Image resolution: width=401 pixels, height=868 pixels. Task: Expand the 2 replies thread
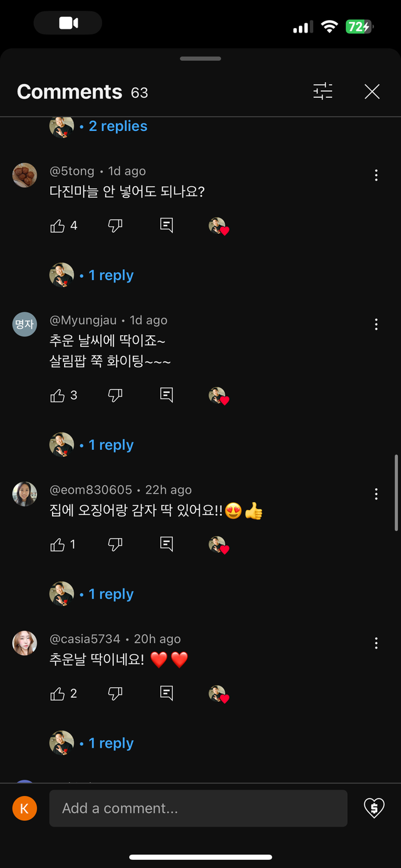(118, 127)
